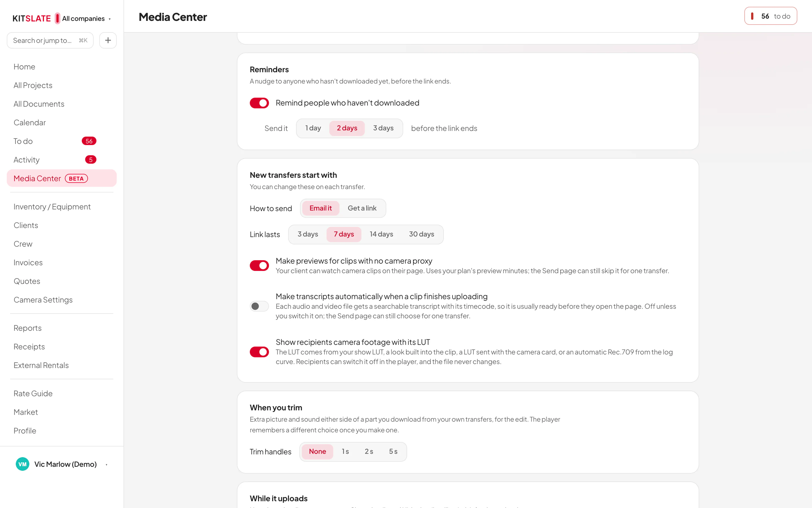
Task: Set link lasts to 7 days
Action: tap(344, 234)
